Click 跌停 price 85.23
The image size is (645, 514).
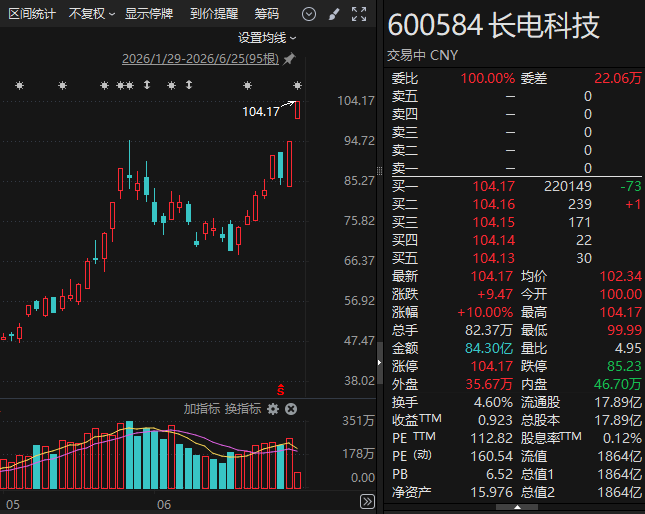pyautogui.click(x=624, y=366)
